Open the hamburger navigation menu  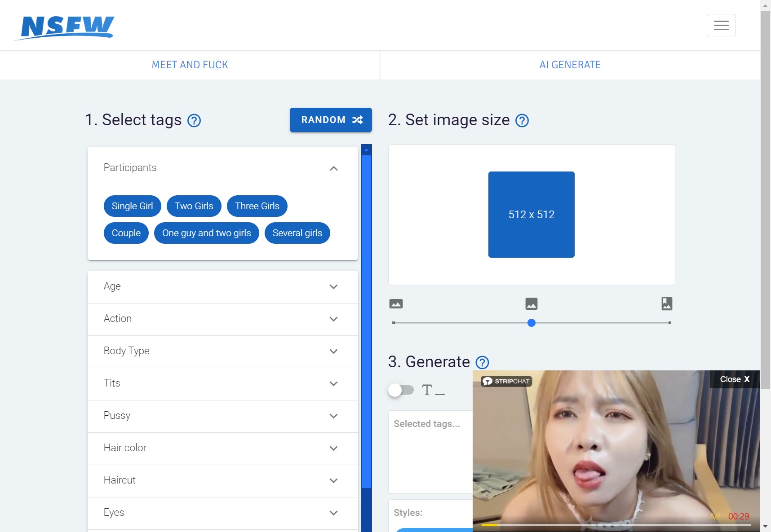point(721,25)
